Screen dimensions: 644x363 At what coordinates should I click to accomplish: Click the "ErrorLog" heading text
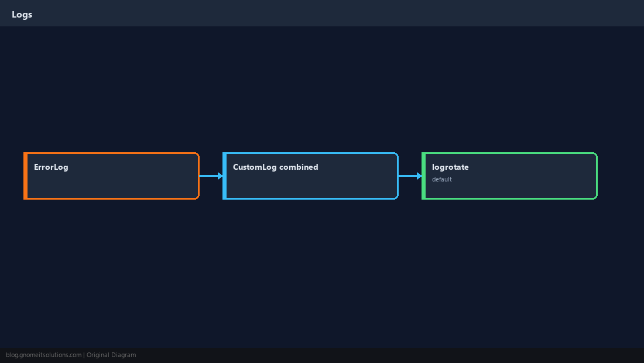[x=51, y=167]
